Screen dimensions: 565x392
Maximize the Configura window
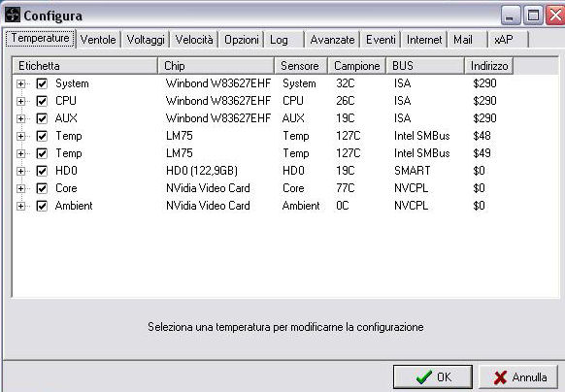(533, 16)
